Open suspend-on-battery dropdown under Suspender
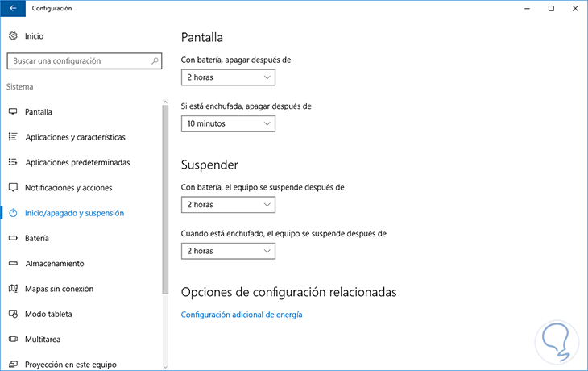The image size is (588, 371). tap(228, 205)
